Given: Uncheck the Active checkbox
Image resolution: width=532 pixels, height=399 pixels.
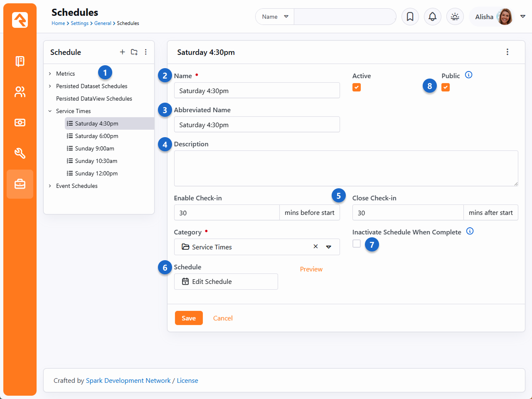Looking at the screenshot, I should pos(357,87).
